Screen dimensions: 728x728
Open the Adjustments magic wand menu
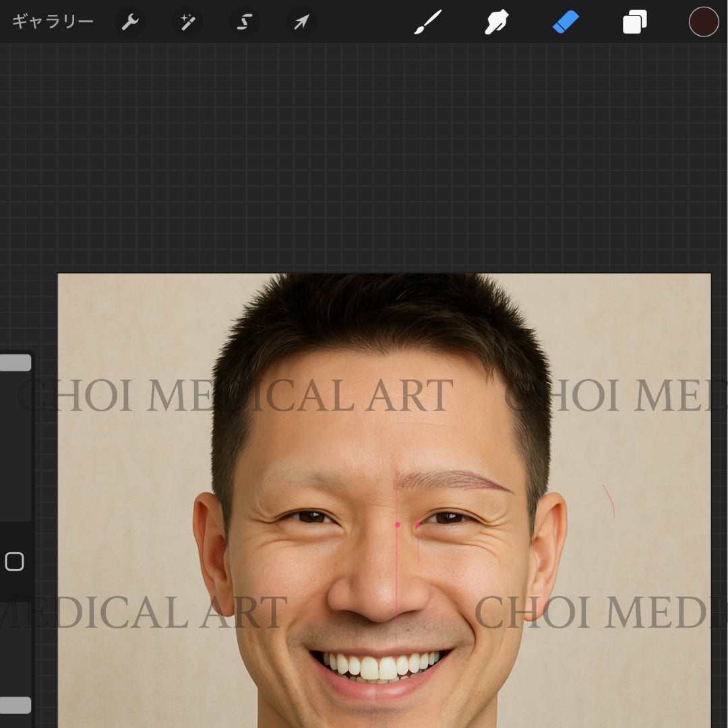coord(187,22)
